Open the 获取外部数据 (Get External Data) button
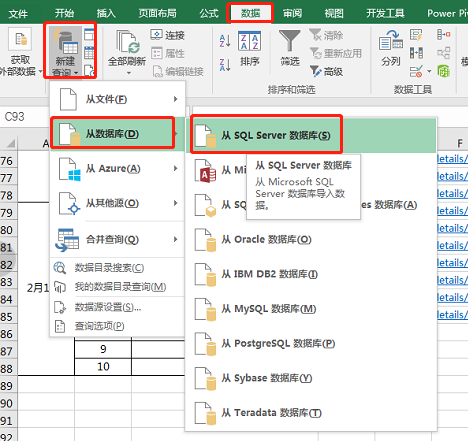 click(x=21, y=52)
